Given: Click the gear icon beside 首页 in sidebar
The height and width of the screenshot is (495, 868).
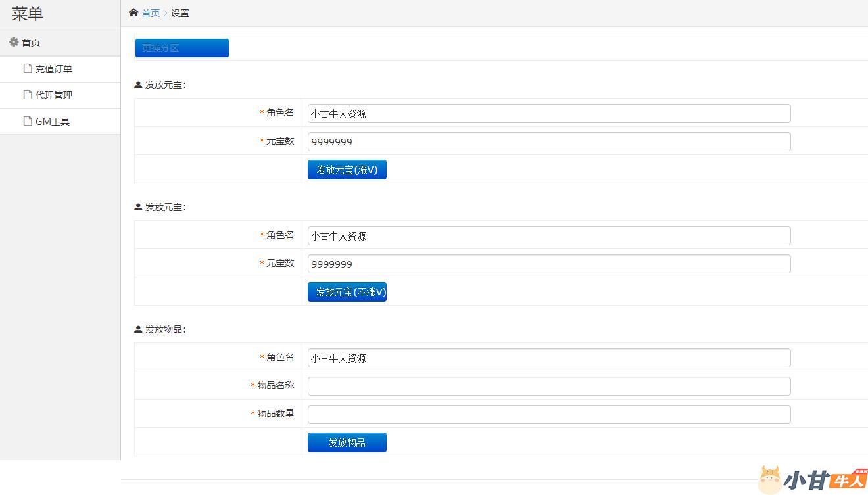Looking at the screenshot, I should (x=14, y=42).
